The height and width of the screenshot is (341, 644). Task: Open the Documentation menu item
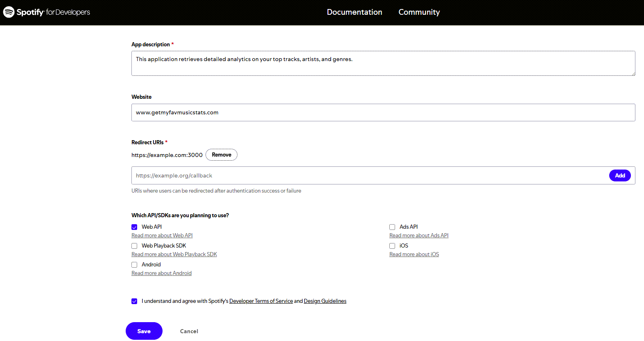tap(354, 12)
